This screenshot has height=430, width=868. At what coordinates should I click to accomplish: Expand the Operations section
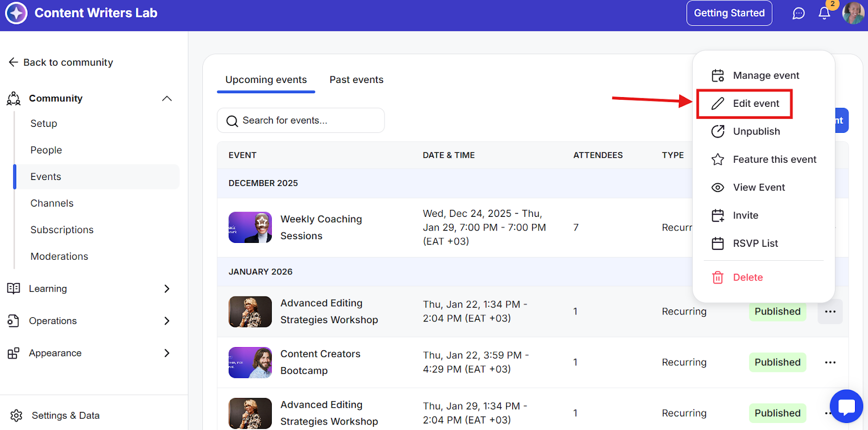(x=167, y=321)
